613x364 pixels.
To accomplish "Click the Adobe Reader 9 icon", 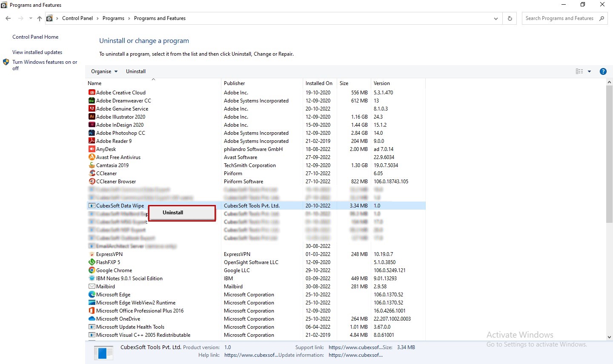I will (x=92, y=141).
